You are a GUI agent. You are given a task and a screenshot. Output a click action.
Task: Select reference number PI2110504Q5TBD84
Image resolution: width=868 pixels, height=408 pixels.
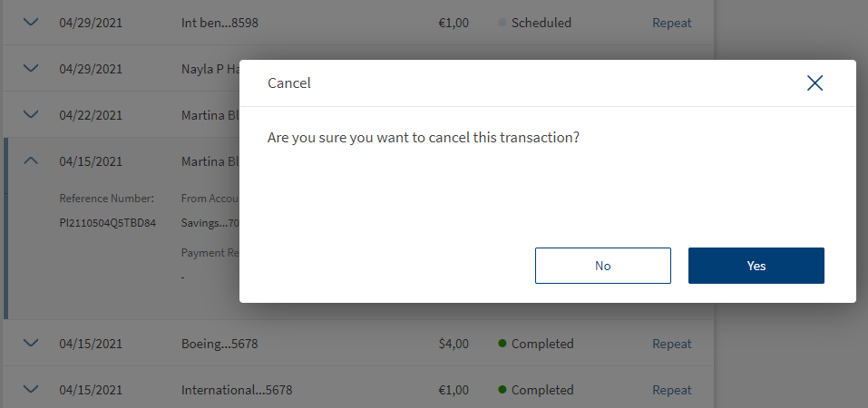click(107, 223)
